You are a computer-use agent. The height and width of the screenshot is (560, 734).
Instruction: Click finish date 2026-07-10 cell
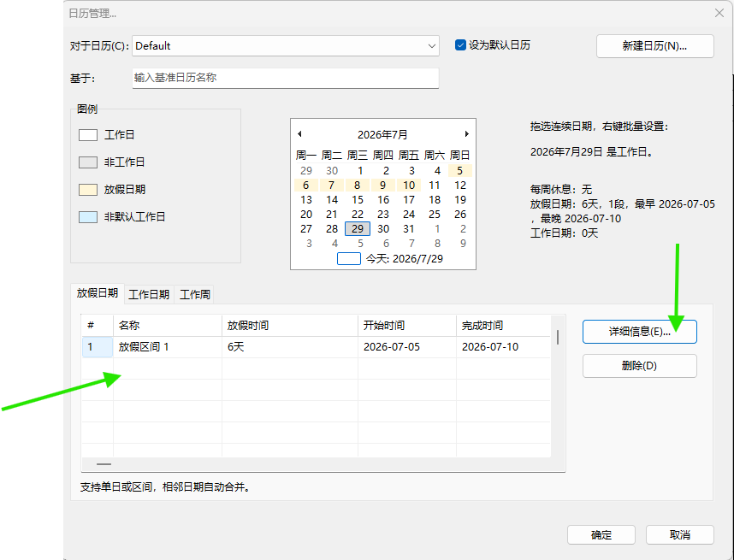[x=503, y=347]
